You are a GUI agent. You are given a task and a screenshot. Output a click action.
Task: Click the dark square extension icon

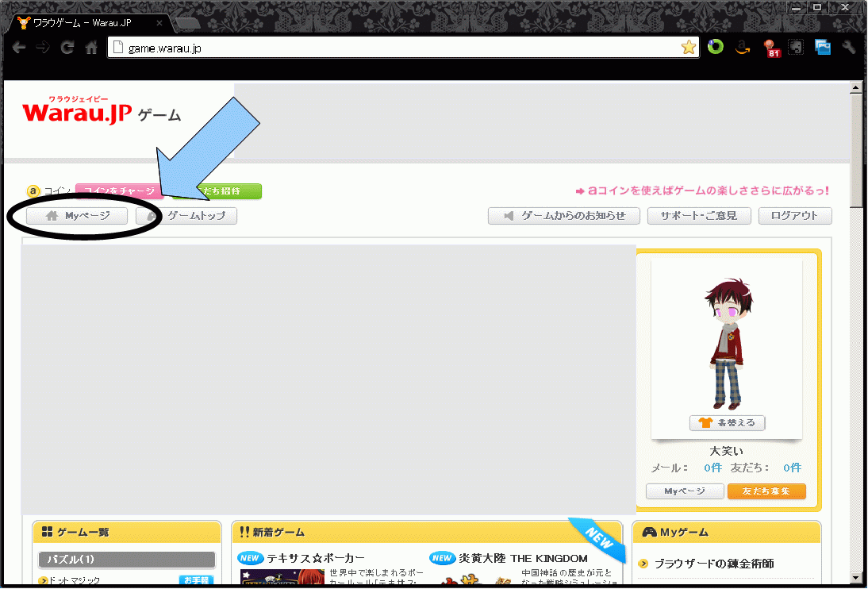coord(796,48)
